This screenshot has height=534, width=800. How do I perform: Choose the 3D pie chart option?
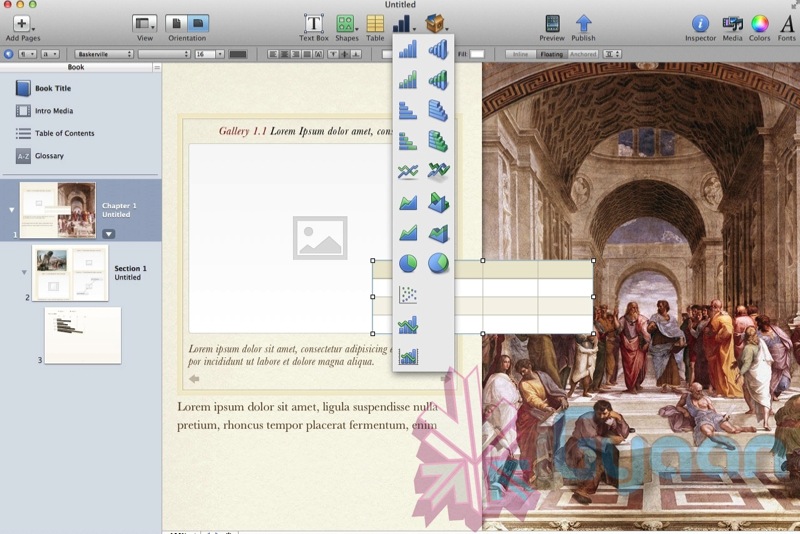pyautogui.click(x=438, y=263)
